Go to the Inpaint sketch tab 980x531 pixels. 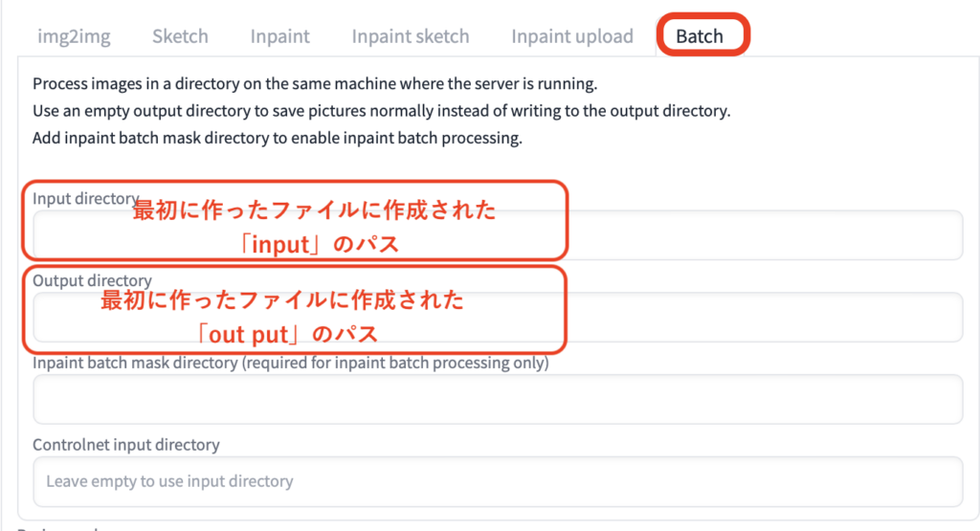tap(410, 36)
